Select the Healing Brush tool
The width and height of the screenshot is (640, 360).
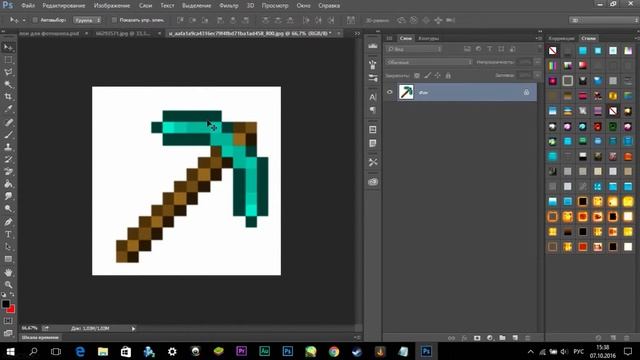tap(8, 122)
